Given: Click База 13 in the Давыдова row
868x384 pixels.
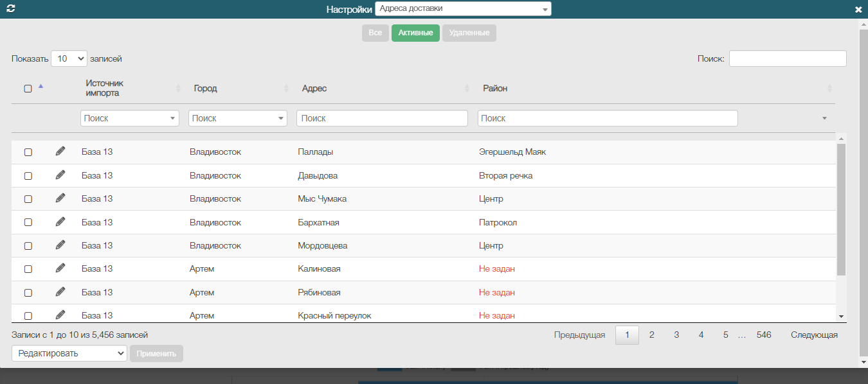Looking at the screenshot, I should (x=97, y=175).
